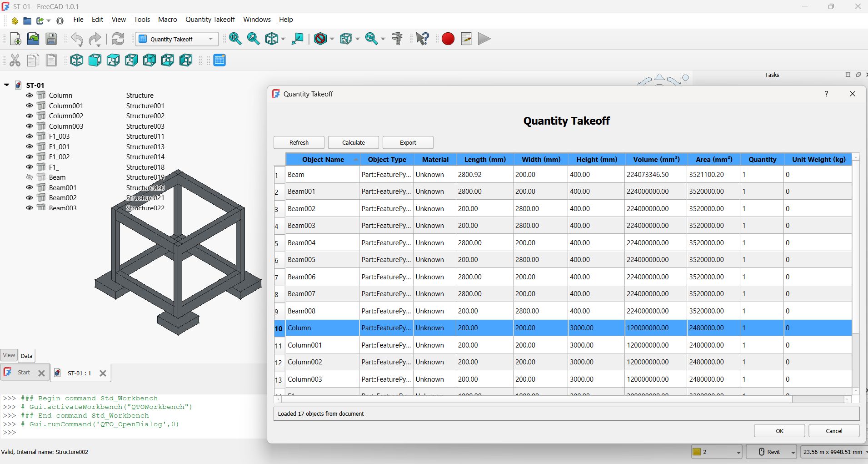Open the standard views dropdown arrow
This screenshot has height=464, width=868.
click(283, 39)
